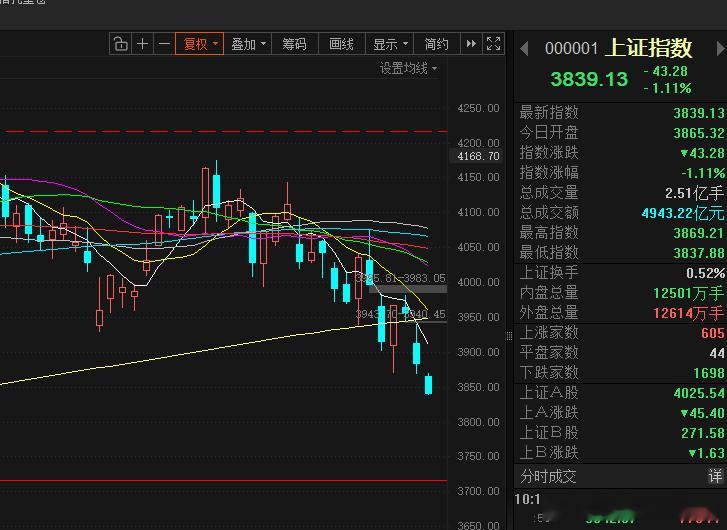Click the 上A涨跌 45.40 value

pyautogui.click(x=703, y=413)
